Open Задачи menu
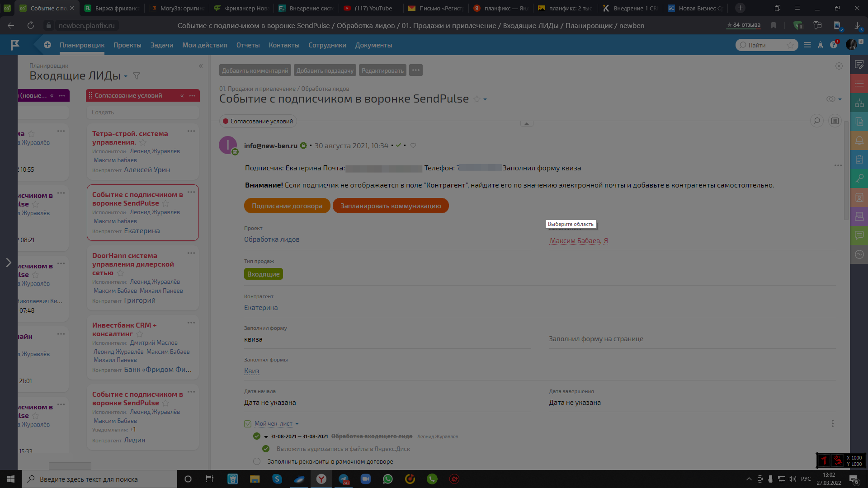The image size is (868, 488). (x=162, y=45)
